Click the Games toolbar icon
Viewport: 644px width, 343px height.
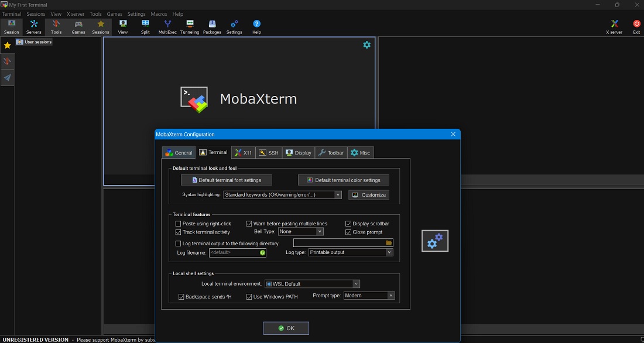[78, 26]
